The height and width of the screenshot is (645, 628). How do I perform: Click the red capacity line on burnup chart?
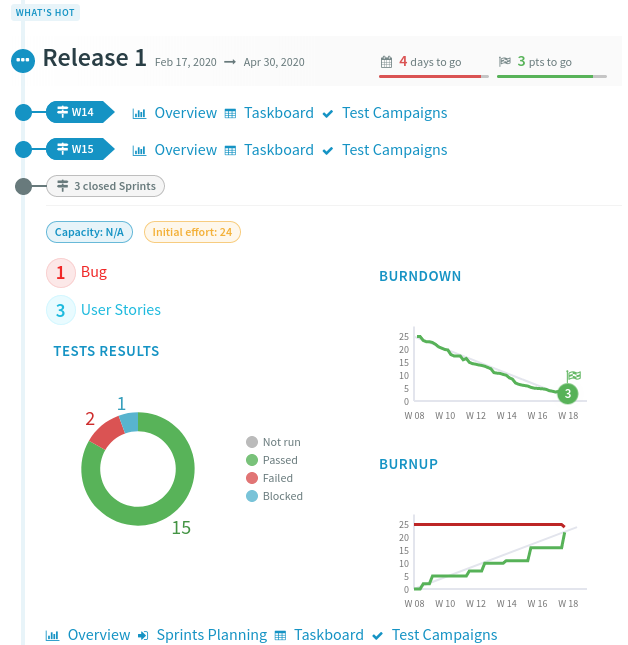click(x=489, y=524)
